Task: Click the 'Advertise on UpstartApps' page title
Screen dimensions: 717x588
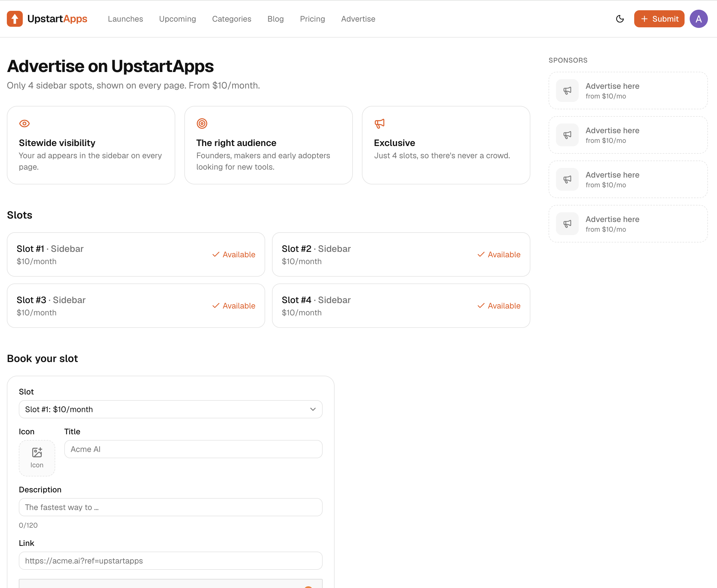Action: click(110, 66)
